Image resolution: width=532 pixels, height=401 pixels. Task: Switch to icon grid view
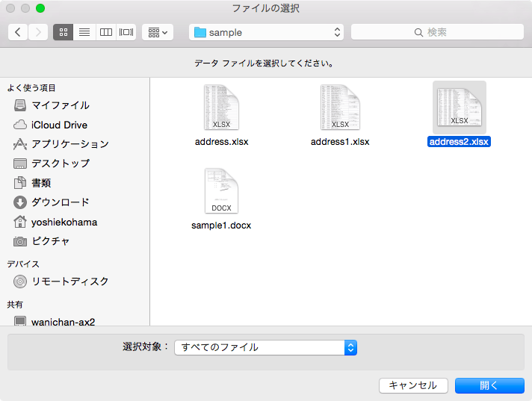[63, 32]
